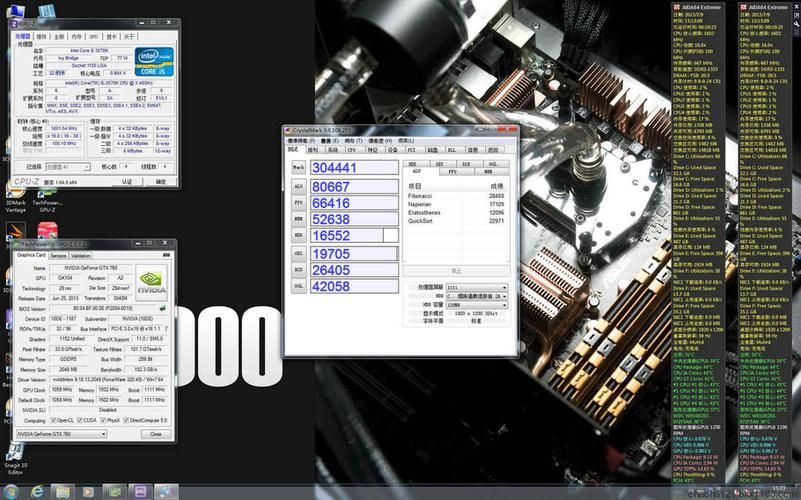Select the computer icon at desktop top-left
This screenshot has height=500, width=801.
tap(15, 11)
